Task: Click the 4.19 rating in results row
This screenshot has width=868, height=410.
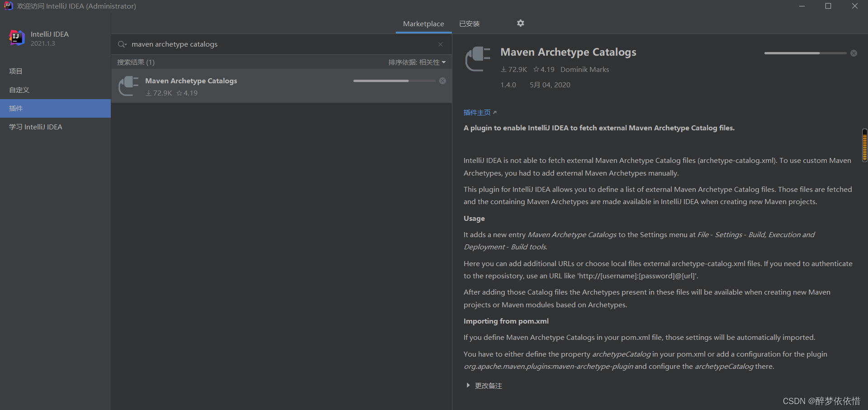Action: [187, 93]
